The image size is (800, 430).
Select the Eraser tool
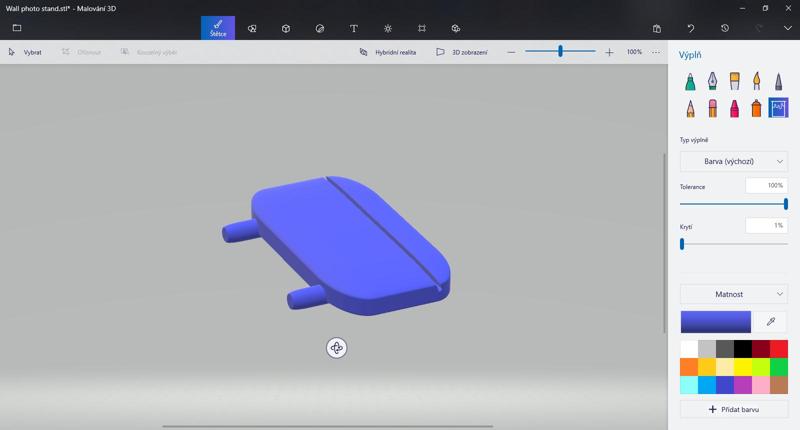(712, 108)
